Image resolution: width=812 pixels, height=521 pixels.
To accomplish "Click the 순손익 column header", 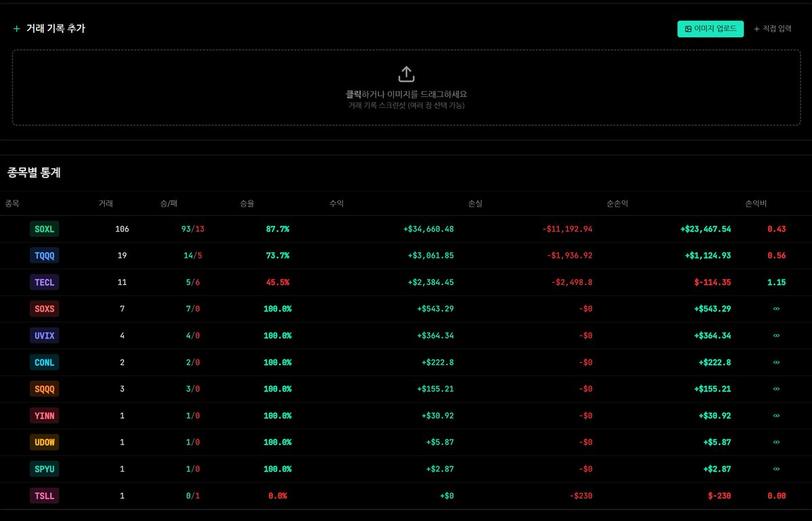I will tap(618, 204).
